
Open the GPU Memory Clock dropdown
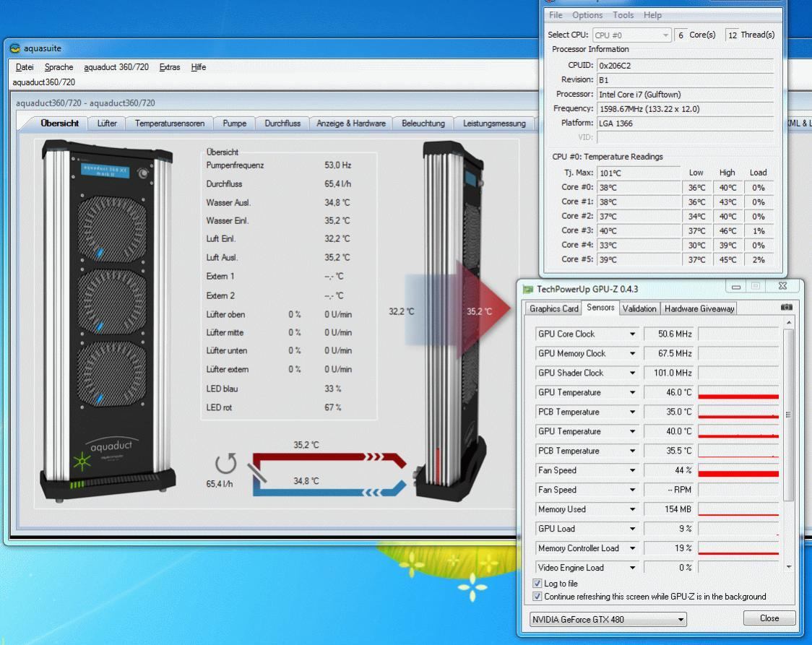[632, 354]
